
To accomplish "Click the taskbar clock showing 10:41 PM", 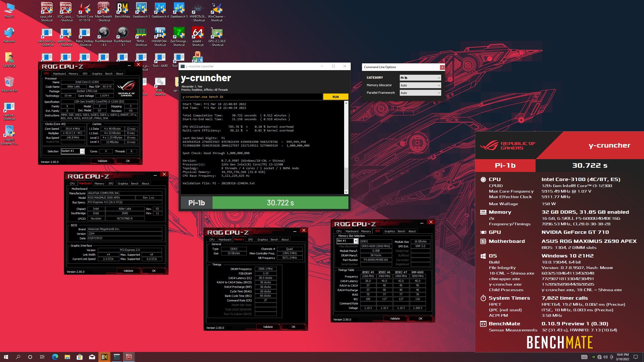I will coord(622,357).
